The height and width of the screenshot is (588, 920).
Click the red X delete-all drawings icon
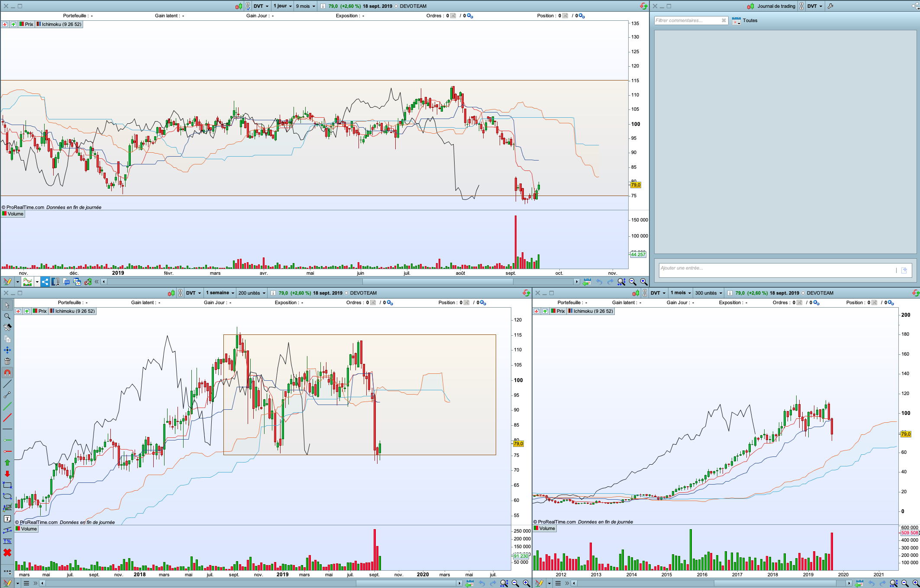[7, 553]
